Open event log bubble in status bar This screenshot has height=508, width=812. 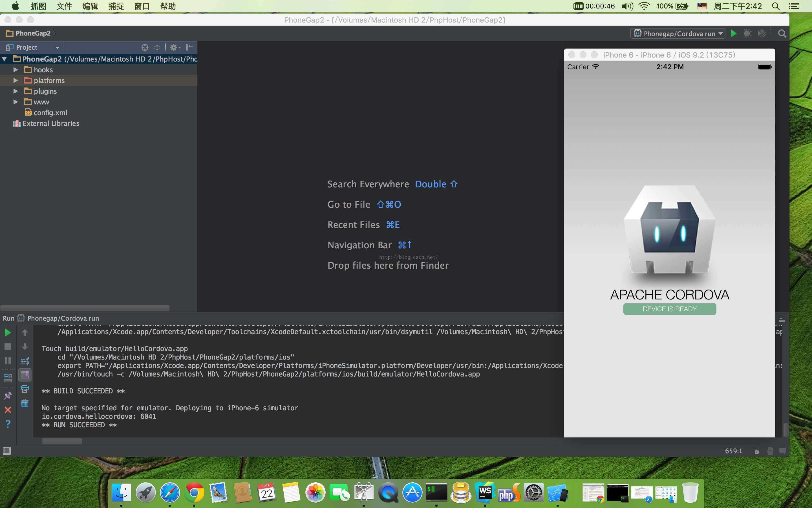tap(782, 451)
